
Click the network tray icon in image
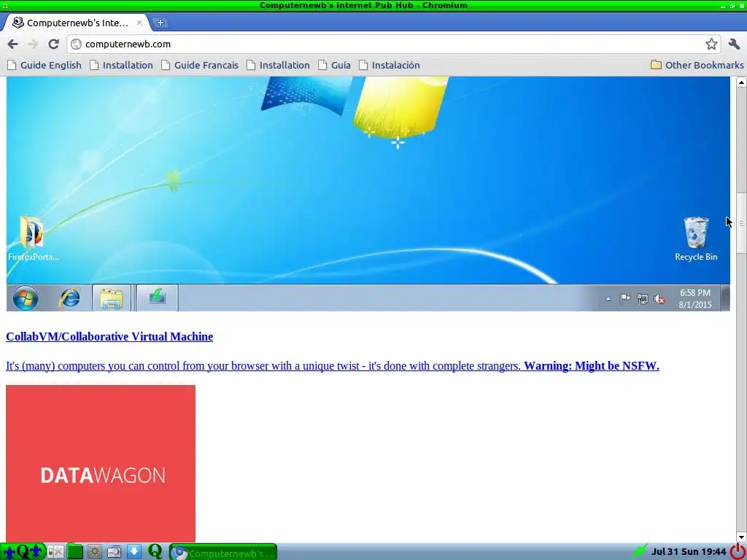[642, 299]
